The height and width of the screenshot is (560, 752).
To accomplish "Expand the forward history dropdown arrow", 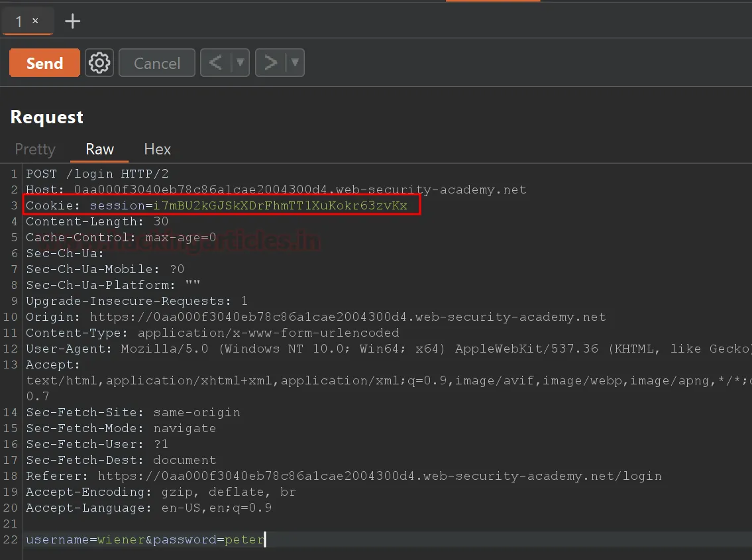I will tap(295, 63).
